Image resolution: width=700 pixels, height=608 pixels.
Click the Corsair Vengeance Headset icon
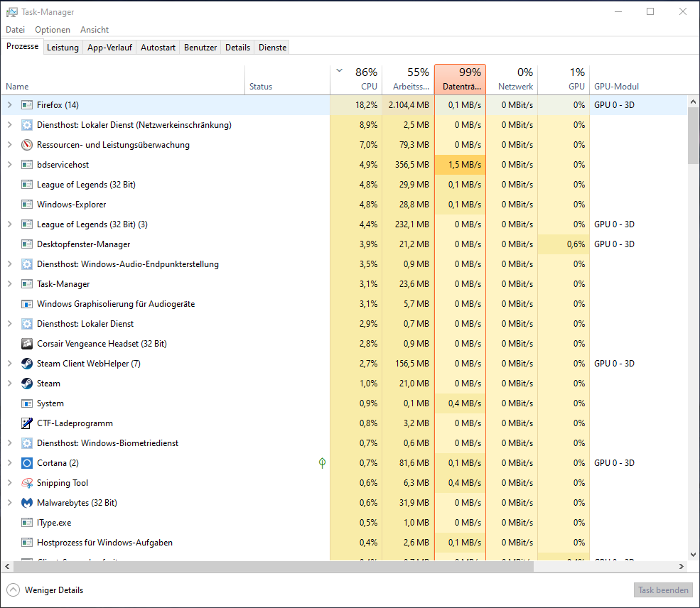(27, 344)
